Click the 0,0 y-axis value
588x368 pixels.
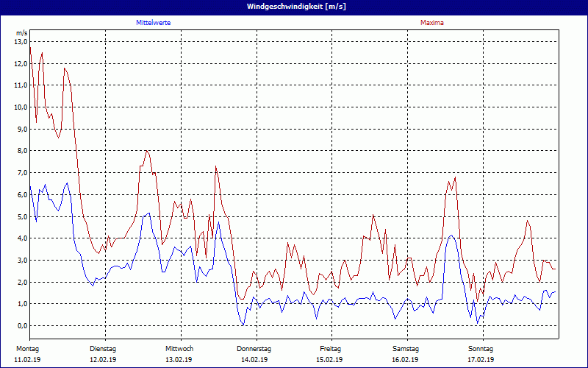pyautogui.click(x=21, y=326)
